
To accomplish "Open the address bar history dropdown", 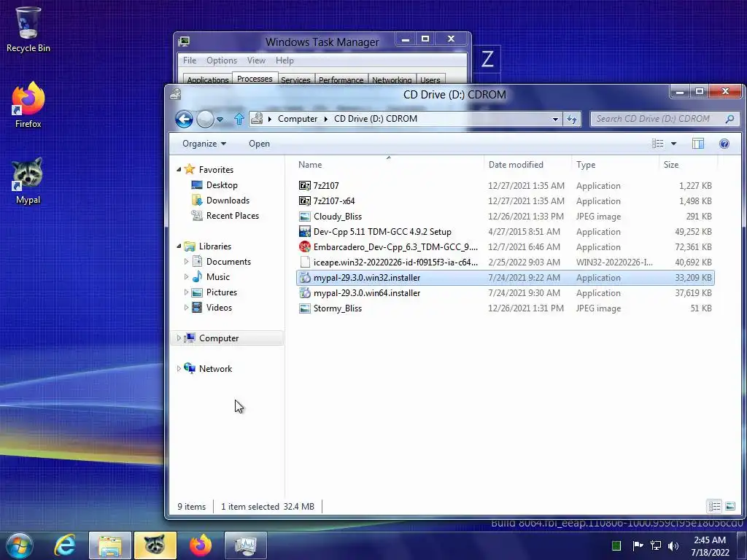I will point(555,119).
